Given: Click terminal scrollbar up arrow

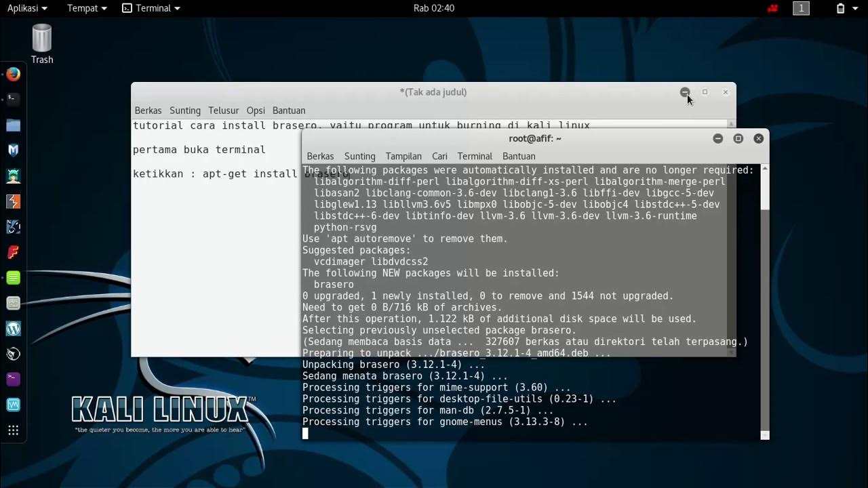Looking at the screenshot, I should point(765,168).
